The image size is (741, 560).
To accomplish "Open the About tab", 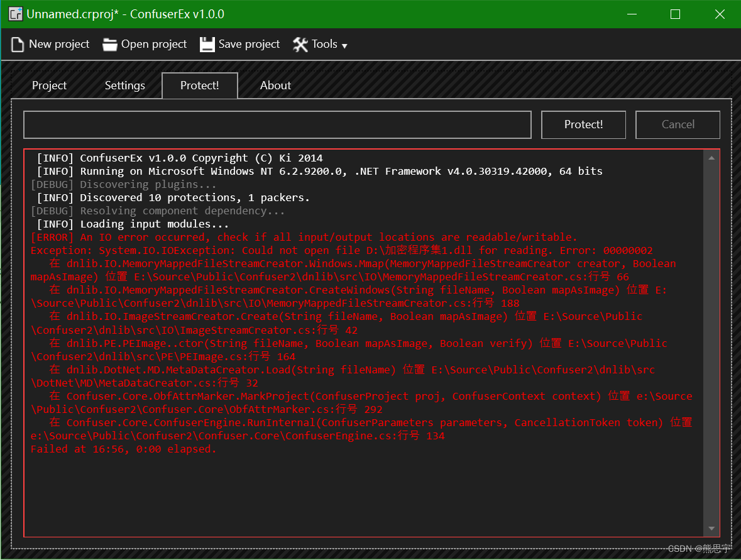I will [x=275, y=85].
